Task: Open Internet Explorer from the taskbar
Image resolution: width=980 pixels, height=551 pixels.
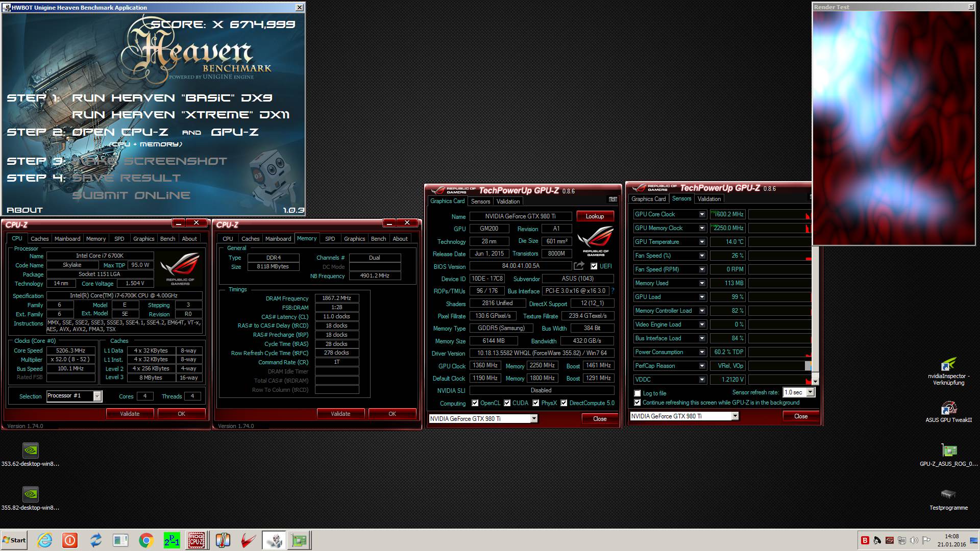Action: click(44, 540)
